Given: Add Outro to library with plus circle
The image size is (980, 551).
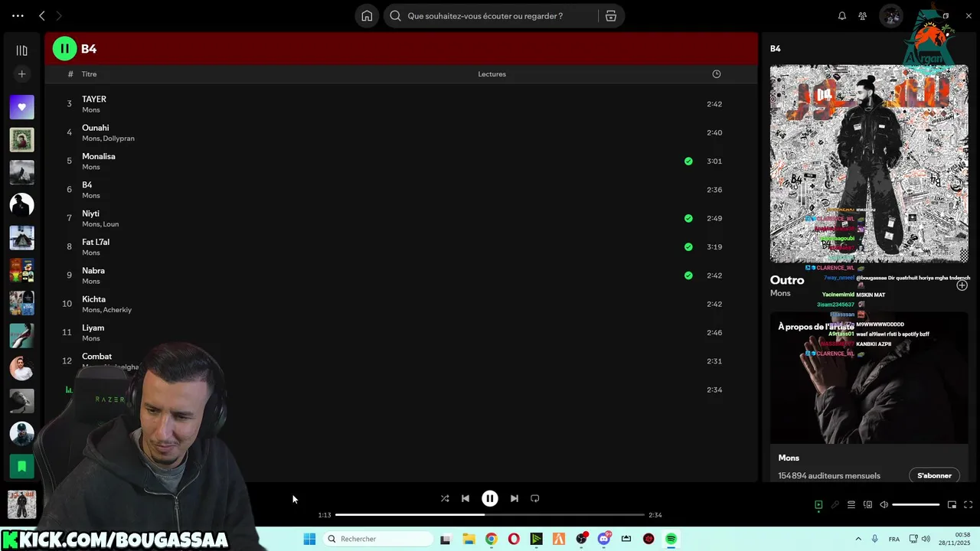Looking at the screenshot, I should 962,285.
